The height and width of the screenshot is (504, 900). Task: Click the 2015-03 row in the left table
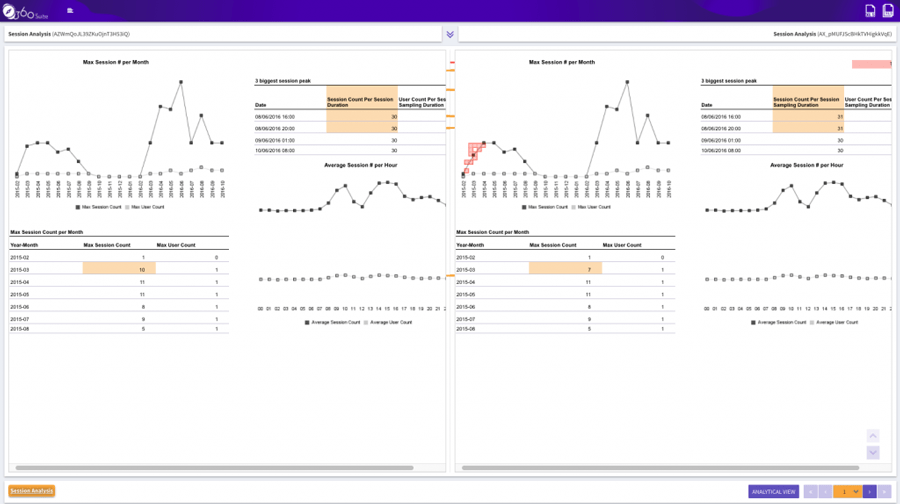(x=119, y=269)
